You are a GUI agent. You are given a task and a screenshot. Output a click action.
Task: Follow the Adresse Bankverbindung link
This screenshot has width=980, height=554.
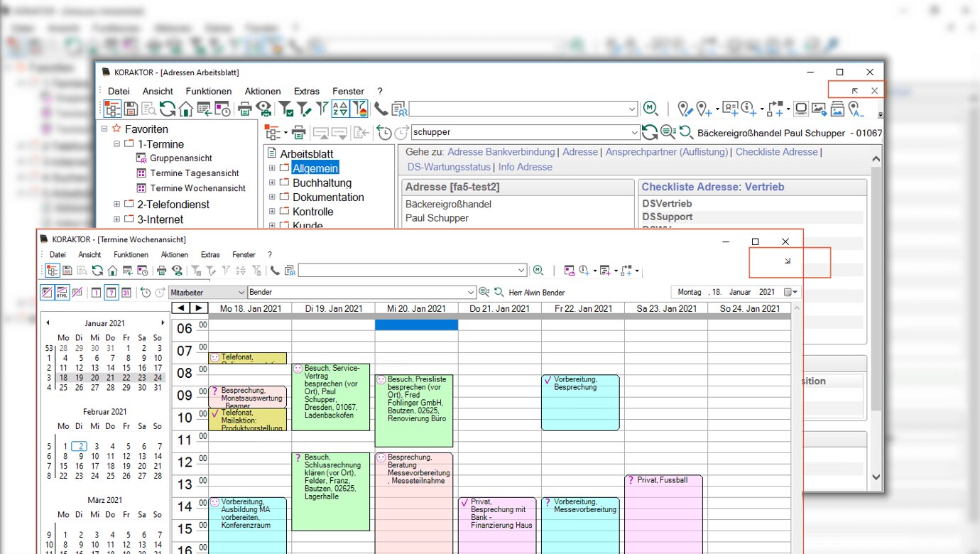501,152
